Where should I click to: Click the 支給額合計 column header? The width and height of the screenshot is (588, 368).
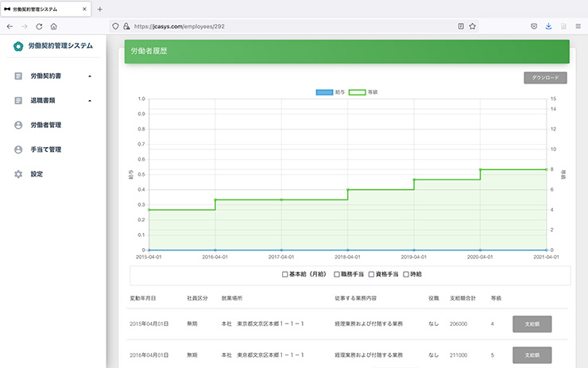point(462,298)
